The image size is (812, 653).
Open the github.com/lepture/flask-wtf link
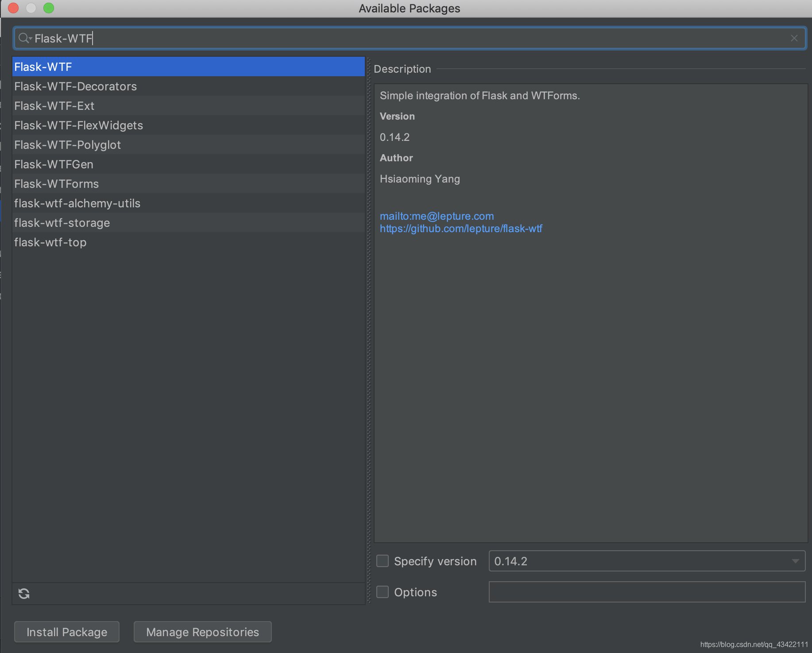[x=461, y=229]
